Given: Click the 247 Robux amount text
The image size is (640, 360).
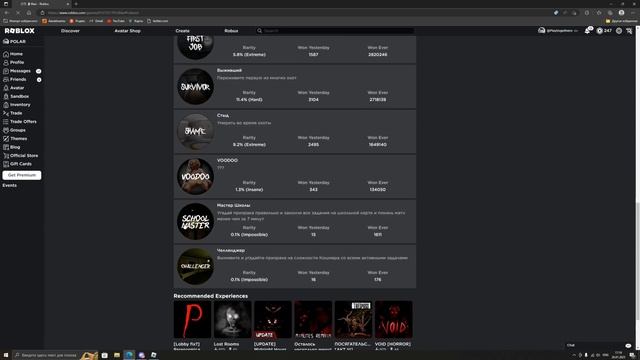Looking at the screenshot, I should [x=608, y=31].
